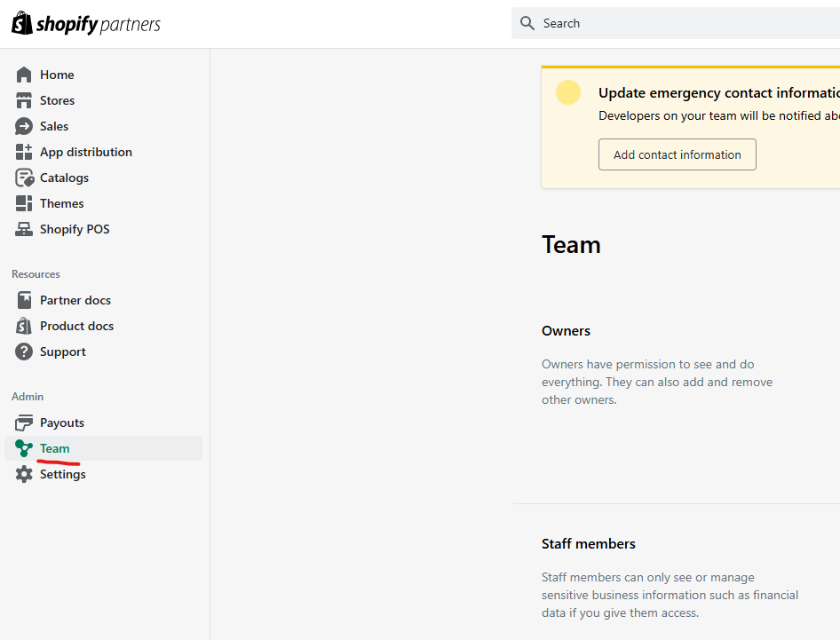
Task: Click the Add contact information button
Action: 677,154
